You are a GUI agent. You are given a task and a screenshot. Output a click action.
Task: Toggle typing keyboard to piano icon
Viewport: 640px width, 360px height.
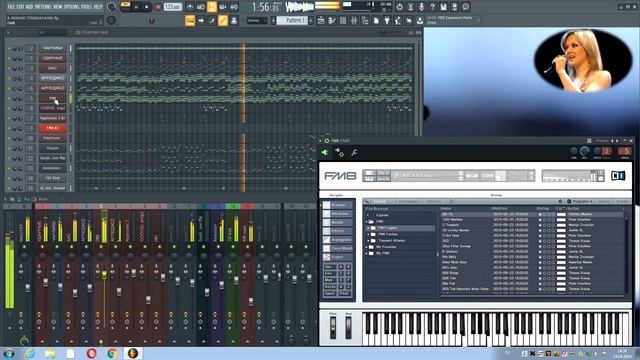pos(190,20)
